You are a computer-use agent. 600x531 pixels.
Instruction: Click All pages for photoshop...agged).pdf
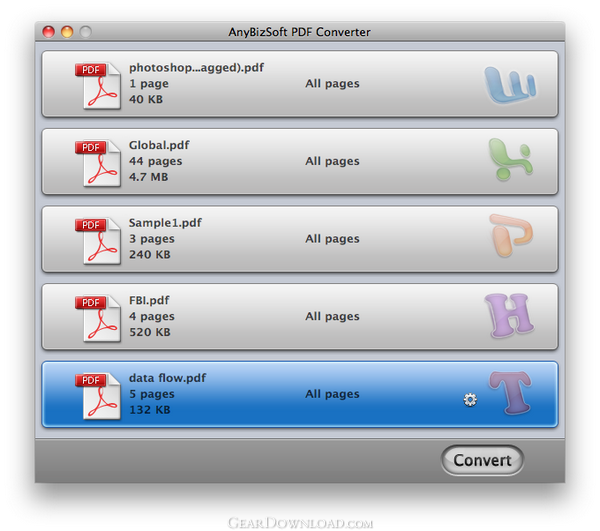(332, 84)
